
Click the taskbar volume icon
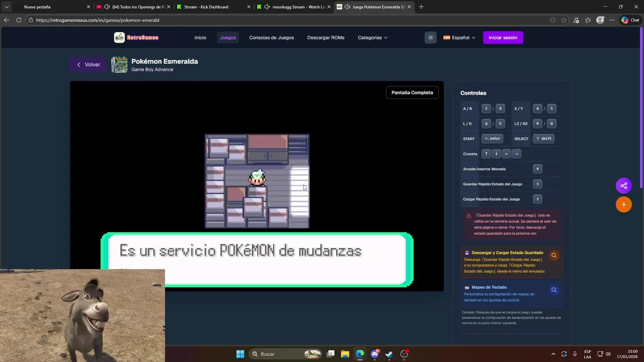(608, 354)
